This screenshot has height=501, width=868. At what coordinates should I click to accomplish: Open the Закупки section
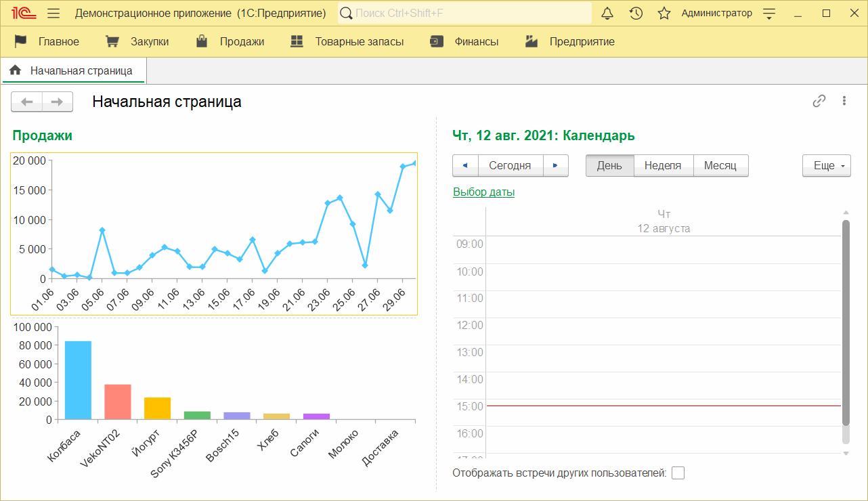pos(137,42)
